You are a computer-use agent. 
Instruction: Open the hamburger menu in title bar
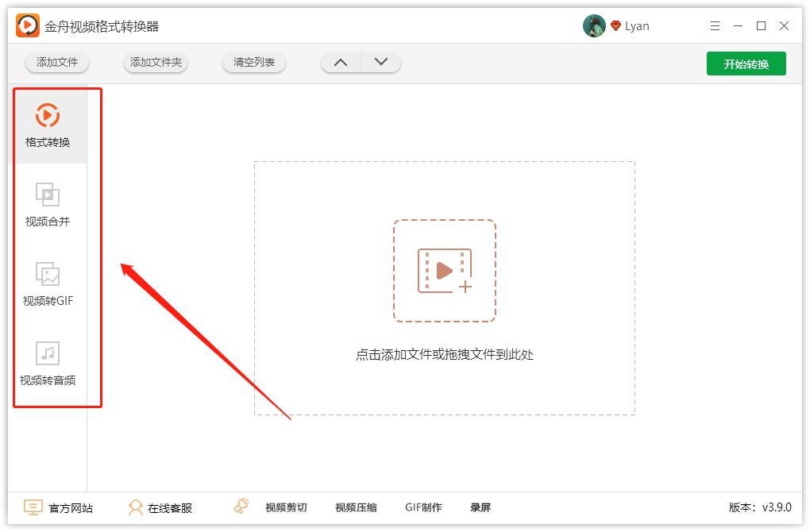(x=715, y=25)
